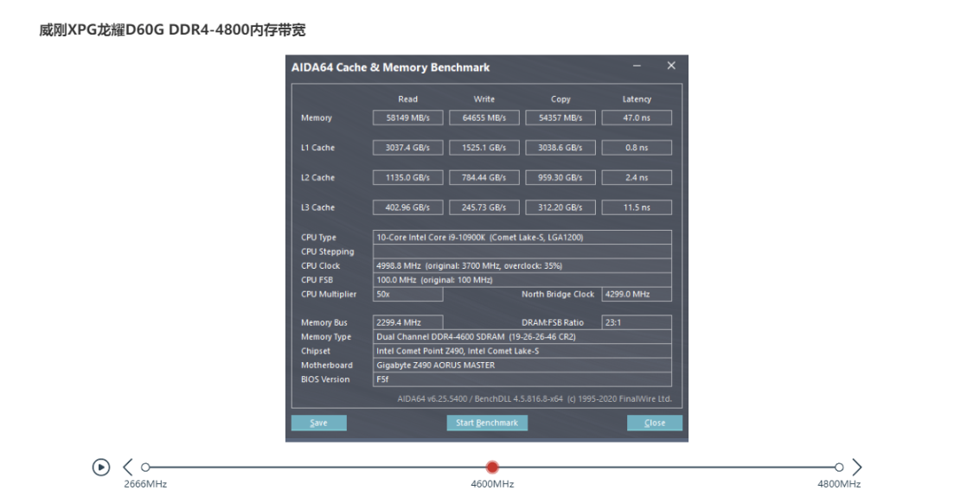
Task: Select the 2666MHz point on the timeline
Action: click(145, 467)
